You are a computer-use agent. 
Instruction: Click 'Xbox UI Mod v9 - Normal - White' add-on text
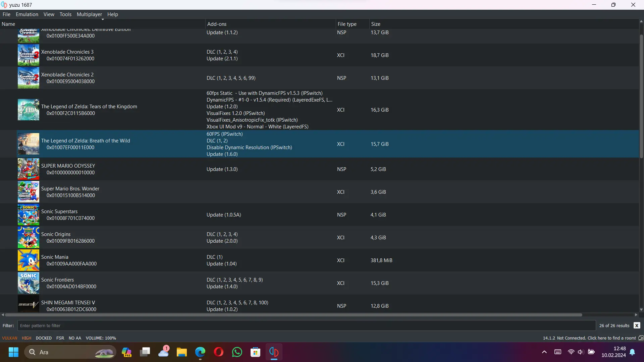(x=257, y=127)
